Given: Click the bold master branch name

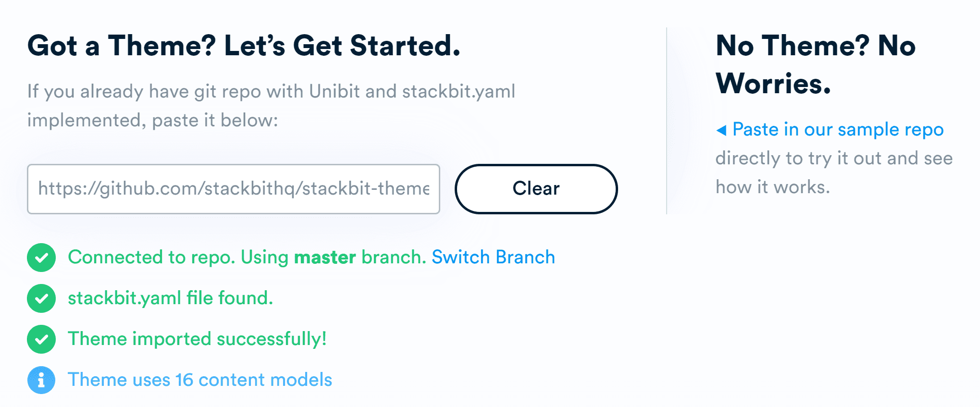Looking at the screenshot, I should pyautogui.click(x=325, y=258).
